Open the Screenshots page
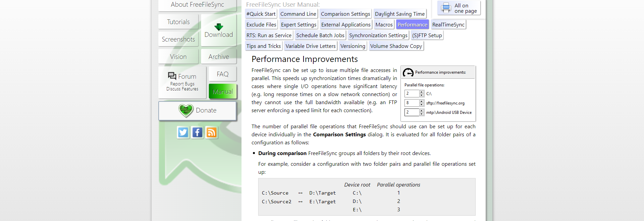Image resolution: width=644 pixels, height=221 pixels. 178,39
